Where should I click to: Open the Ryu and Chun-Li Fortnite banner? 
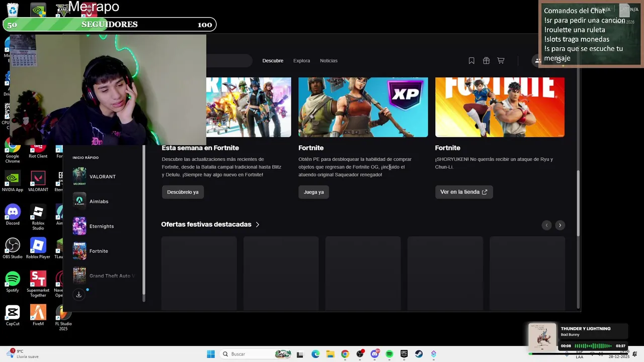click(x=500, y=107)
